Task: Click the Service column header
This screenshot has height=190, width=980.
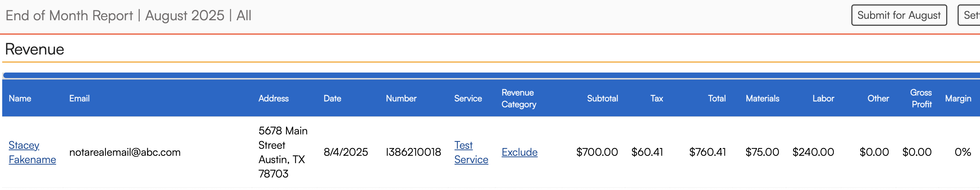Action: (x=468, y=99)
